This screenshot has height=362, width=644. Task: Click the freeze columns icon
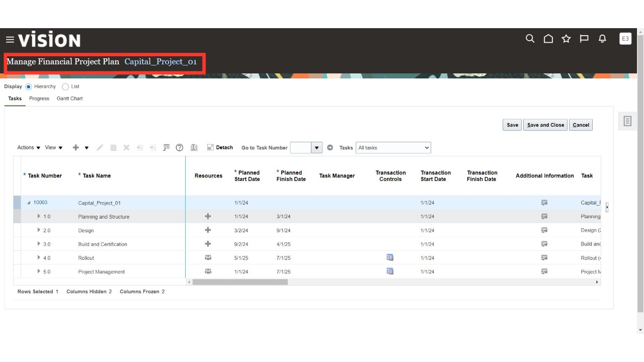click(x=166, y=147)
